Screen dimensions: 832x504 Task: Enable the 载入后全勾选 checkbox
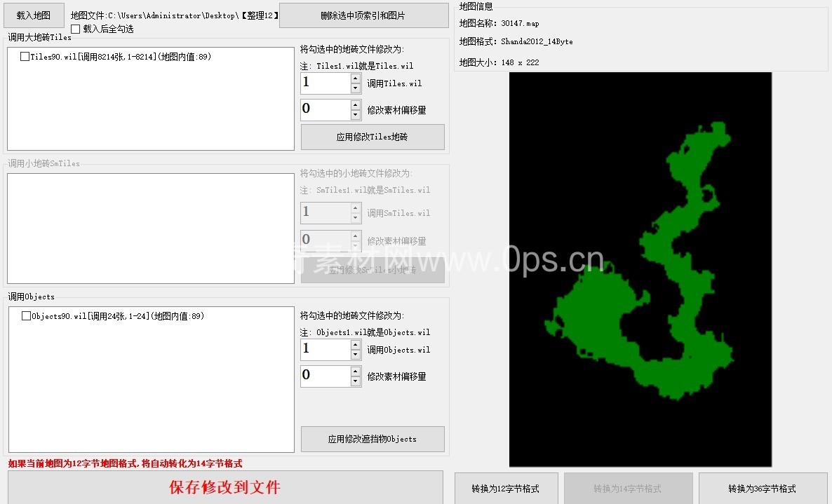(x=76, y=29)
